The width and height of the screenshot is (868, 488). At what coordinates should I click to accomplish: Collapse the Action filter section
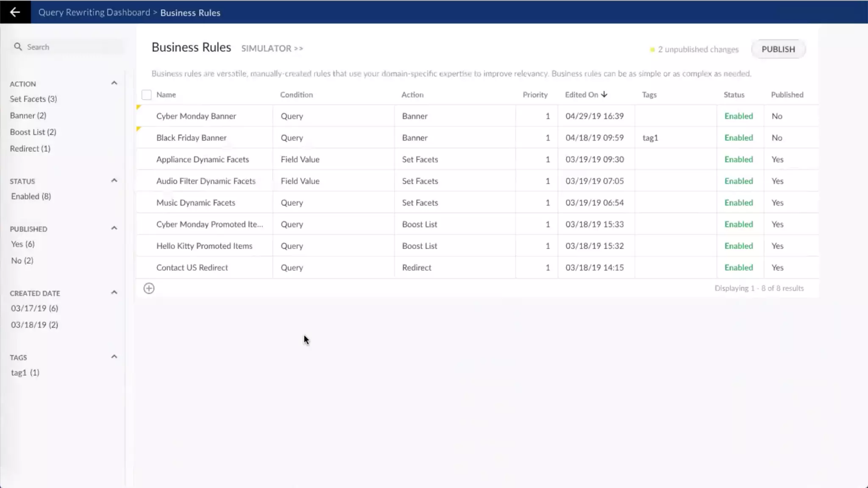coord(114,83)
